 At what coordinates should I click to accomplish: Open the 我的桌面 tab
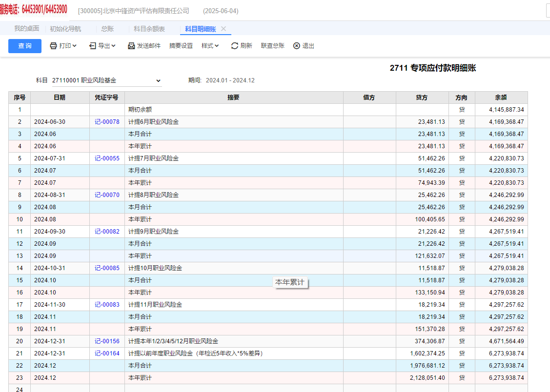[26, 29]
